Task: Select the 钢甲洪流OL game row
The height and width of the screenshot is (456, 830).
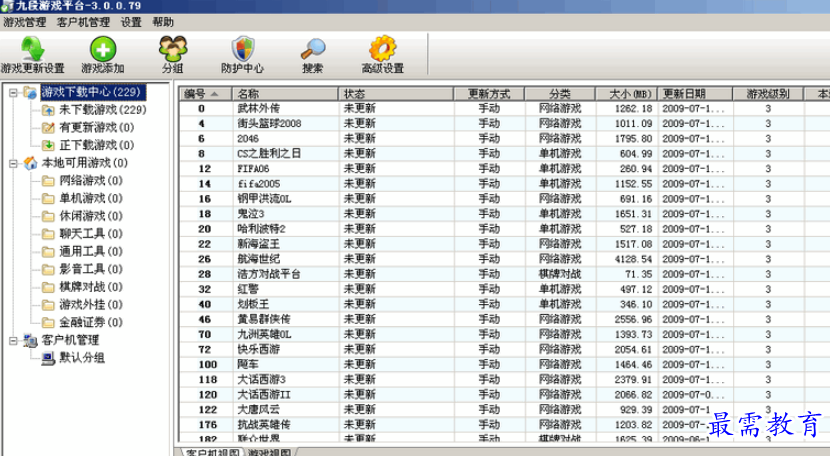Action: point(504,199)
